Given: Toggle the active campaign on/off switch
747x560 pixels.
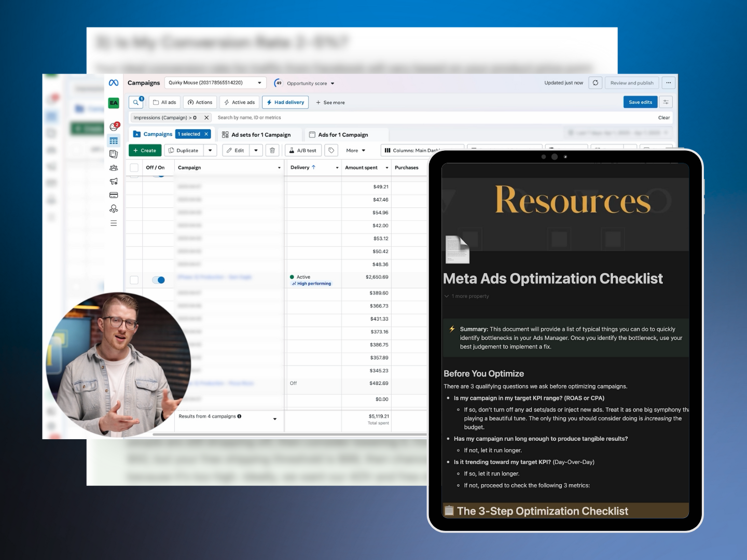Looking at the screenshot, I should point(159,280).
